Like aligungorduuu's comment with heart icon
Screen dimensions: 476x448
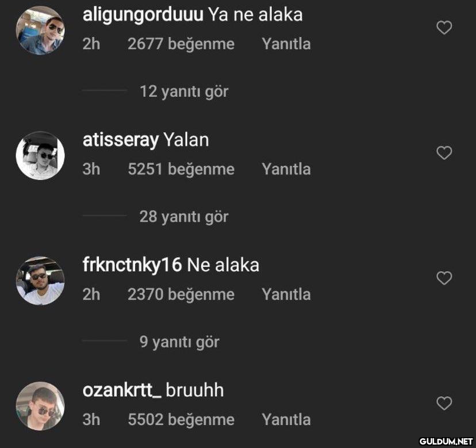pyautogui.click(x=444, y=28)
